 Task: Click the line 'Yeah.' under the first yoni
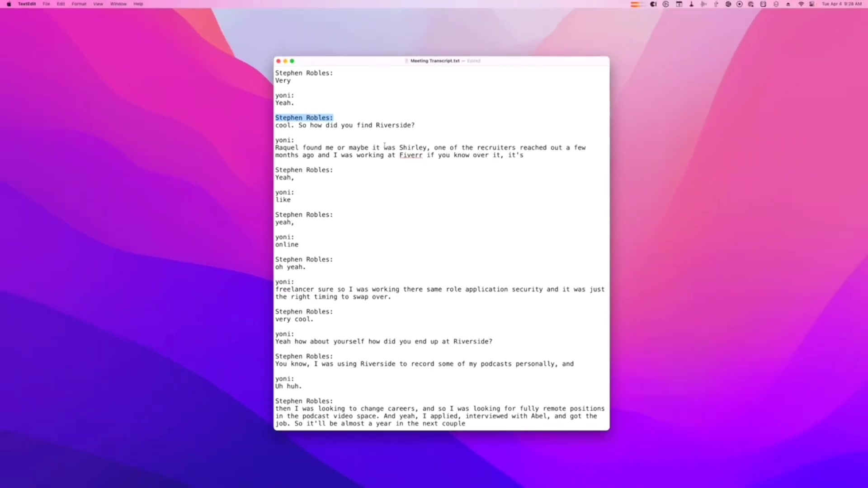pyautogui.click(x=284, y=103)
